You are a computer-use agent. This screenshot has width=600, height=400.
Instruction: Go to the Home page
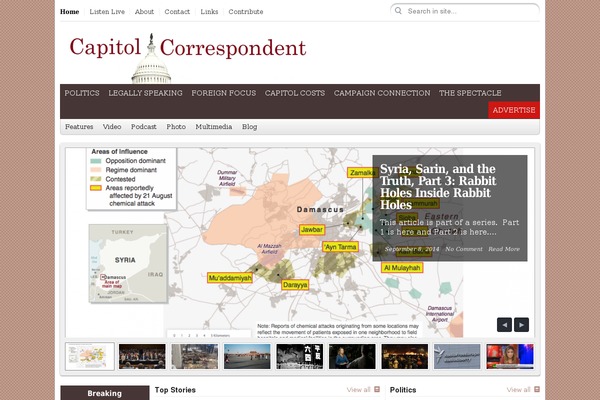(x=69, y=11)
